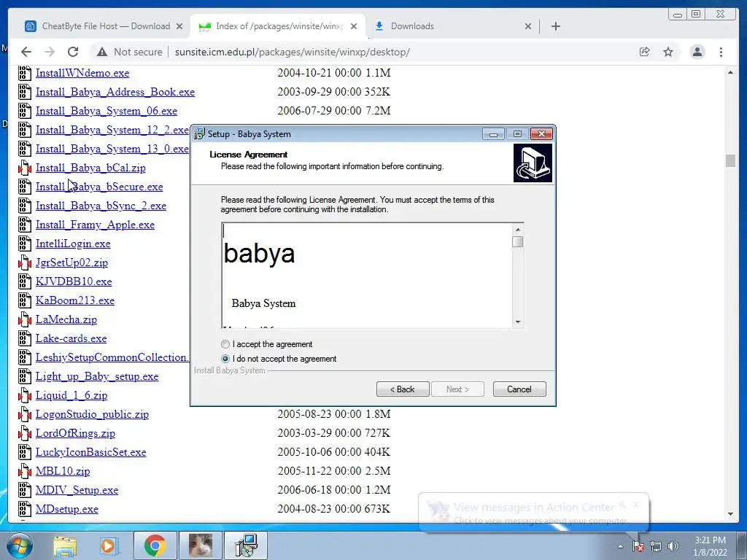
Task: Click Setup title bar icon
Action: pos(200,134)
